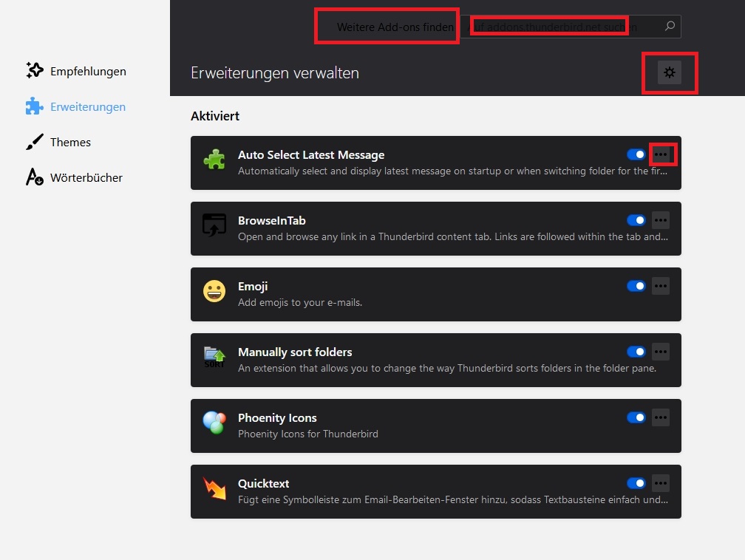This screenshot has width=745, height=560.
Task: Click the Quicktext description text
Action: coord(453,499)
